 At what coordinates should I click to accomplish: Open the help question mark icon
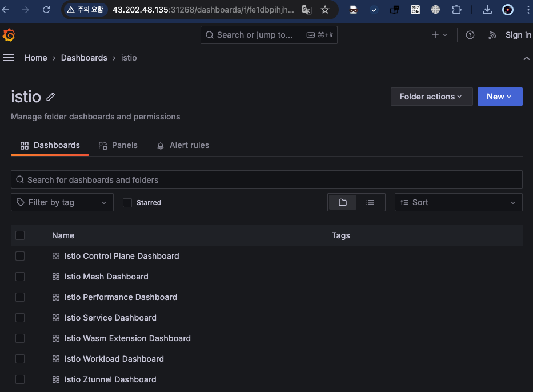(x=470, y=35)
